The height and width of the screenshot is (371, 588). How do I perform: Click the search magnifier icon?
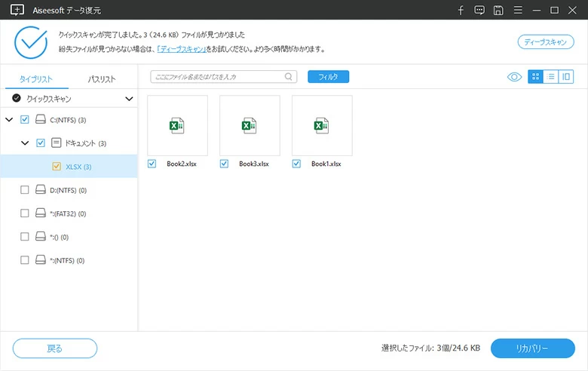[x=289, y=76]
